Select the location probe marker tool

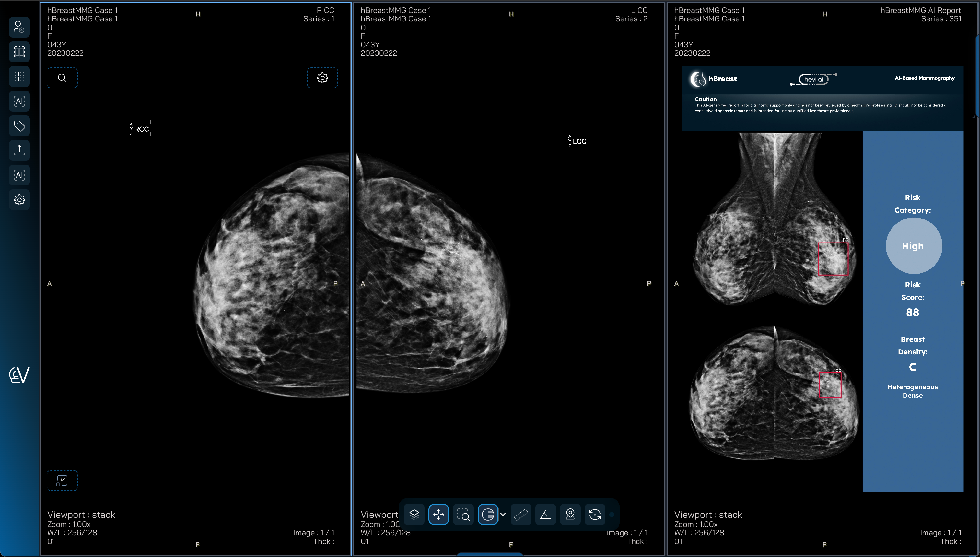(570, 515)
